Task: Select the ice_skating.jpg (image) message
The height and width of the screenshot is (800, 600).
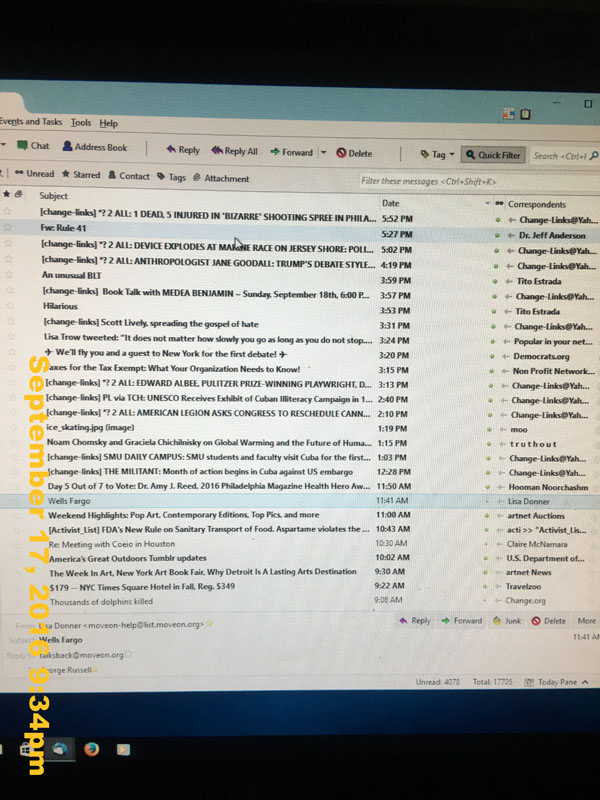Action: pyautogui.click(x=90, y=428)
